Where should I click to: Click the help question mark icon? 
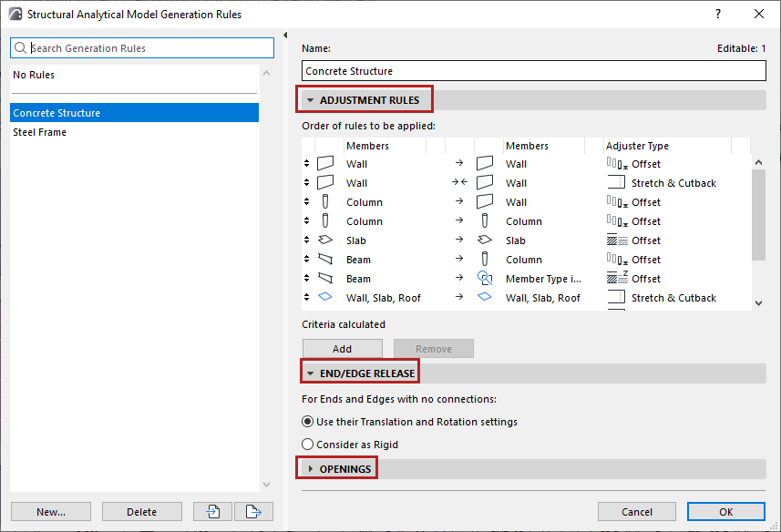pyautogui.click(x=718, y=14)
